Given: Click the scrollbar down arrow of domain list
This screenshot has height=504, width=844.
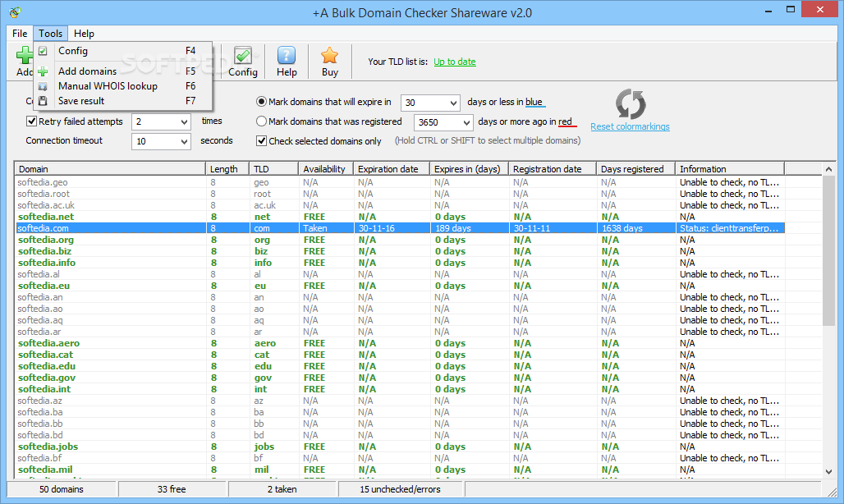Looking at the screenshot, I should coord(829,471).
